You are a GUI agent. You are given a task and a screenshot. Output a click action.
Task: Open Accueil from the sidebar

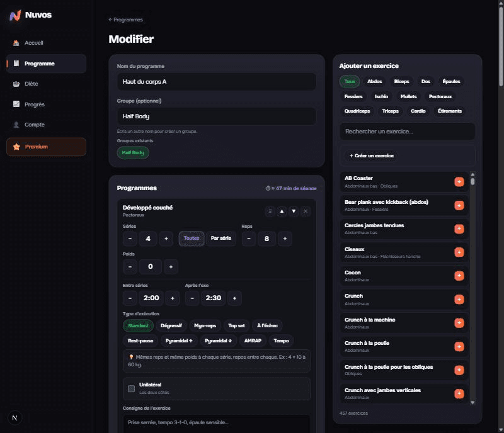click(46, 43)
